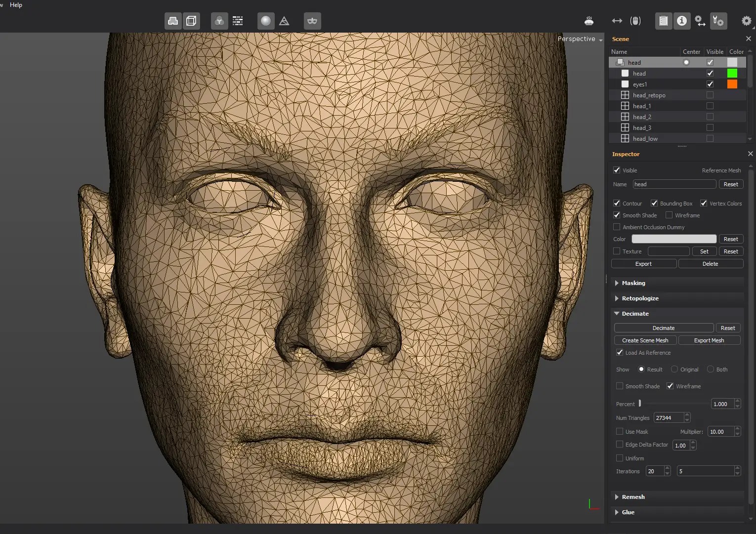Click the orange color swatch for eyes1
The image size is (756, 534).
732,84
